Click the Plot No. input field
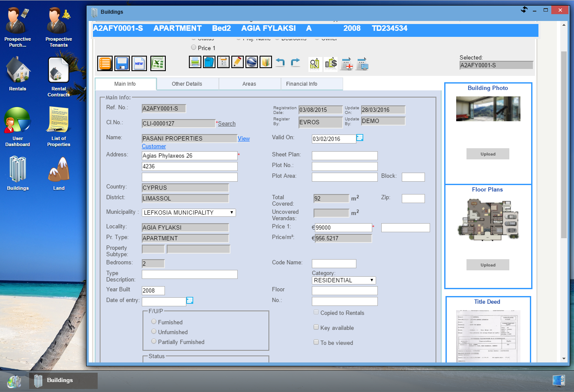This screenshot has width=574, height=392. point(345,166)
